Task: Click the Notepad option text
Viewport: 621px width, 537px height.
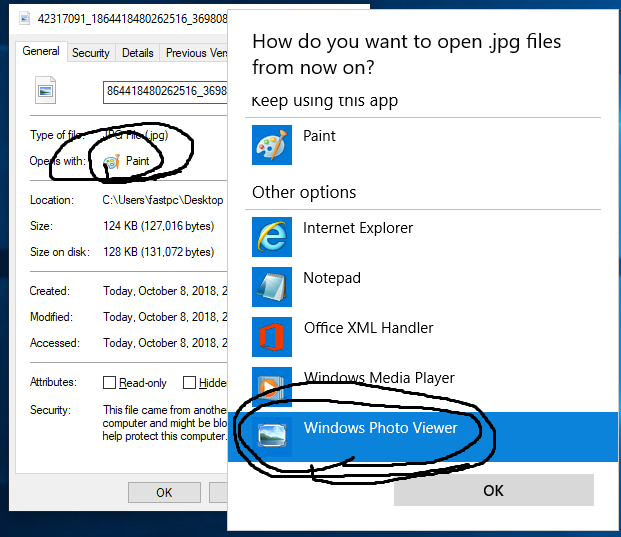Action: pyautogui.click(x=332, y=278)
